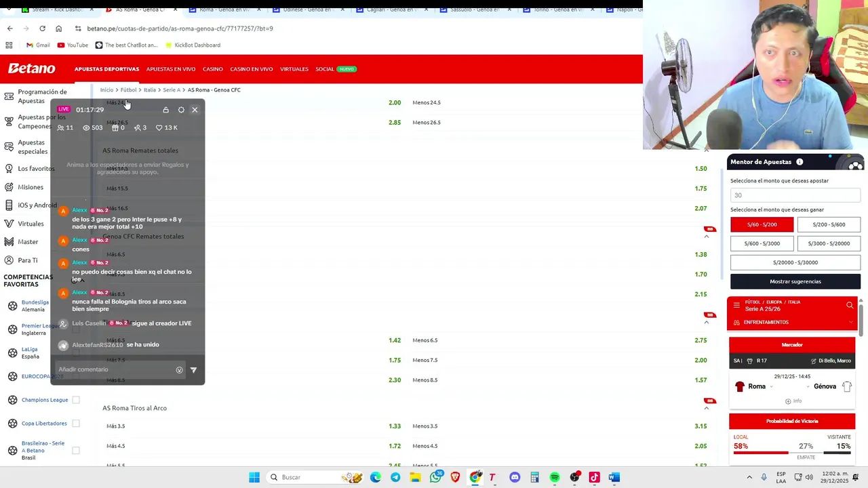868x488 pixels.
Task: Open Gmail bookmark
Action: 38,45
